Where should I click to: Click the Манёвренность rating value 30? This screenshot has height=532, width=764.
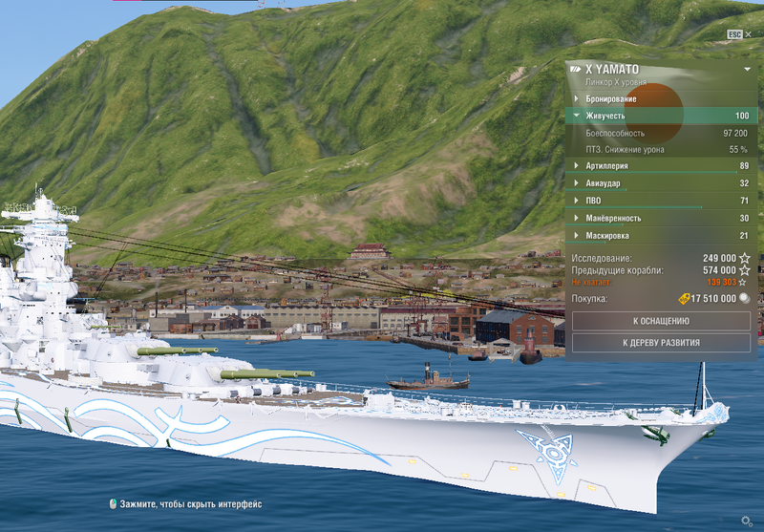pos(744,219)
